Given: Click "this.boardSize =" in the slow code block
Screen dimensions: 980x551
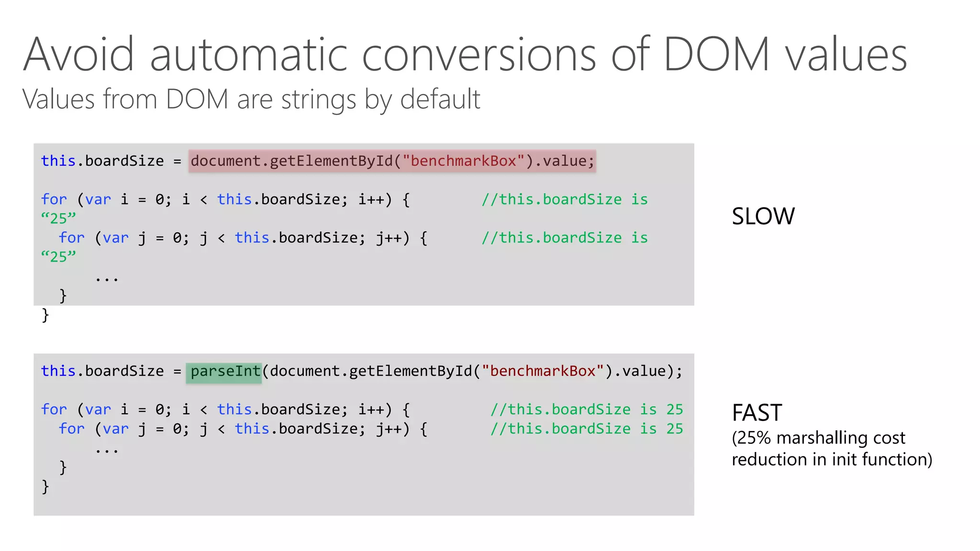Looking at the screenshot, I should 111,161.
